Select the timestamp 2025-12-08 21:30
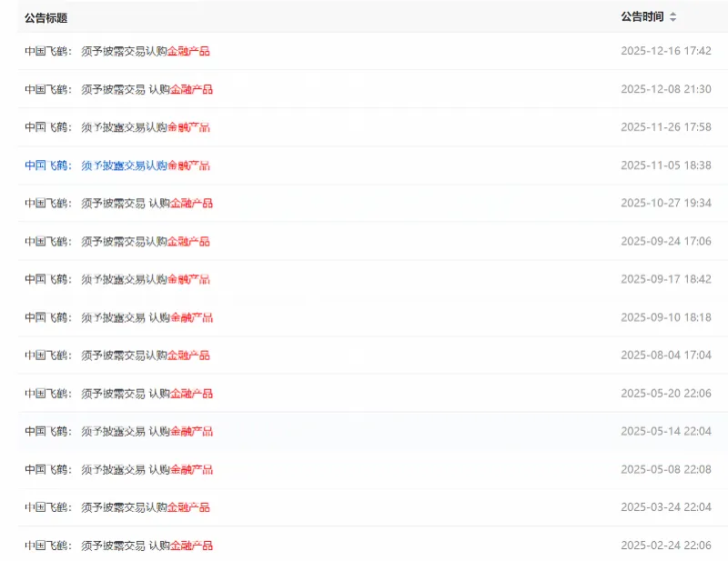728x561 pixels. tap(666, 88)
